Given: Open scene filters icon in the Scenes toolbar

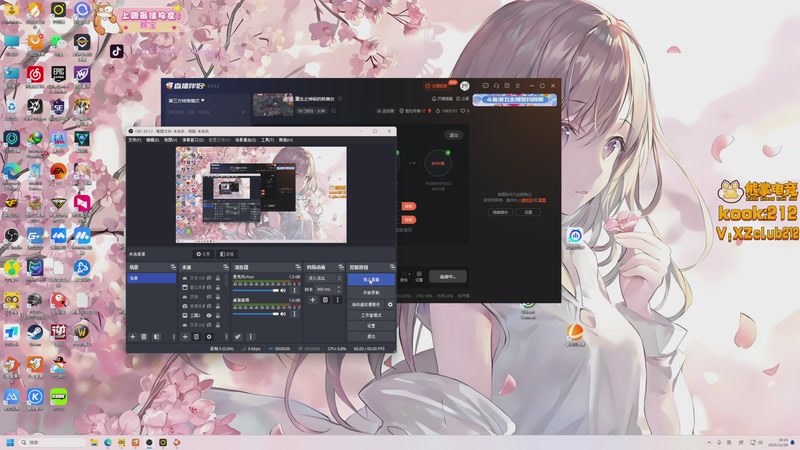Looking at the screenshot, I should (156, 337).
